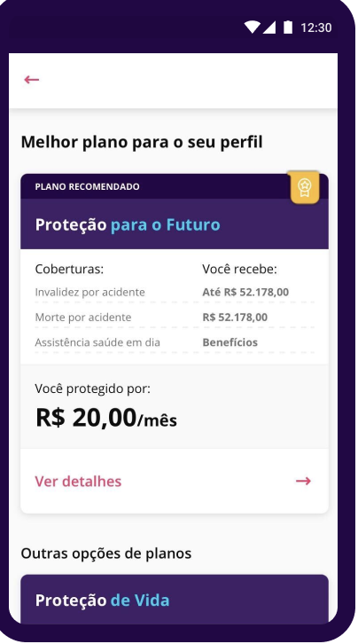Tap the battery status icon

(x=288, y=27)
